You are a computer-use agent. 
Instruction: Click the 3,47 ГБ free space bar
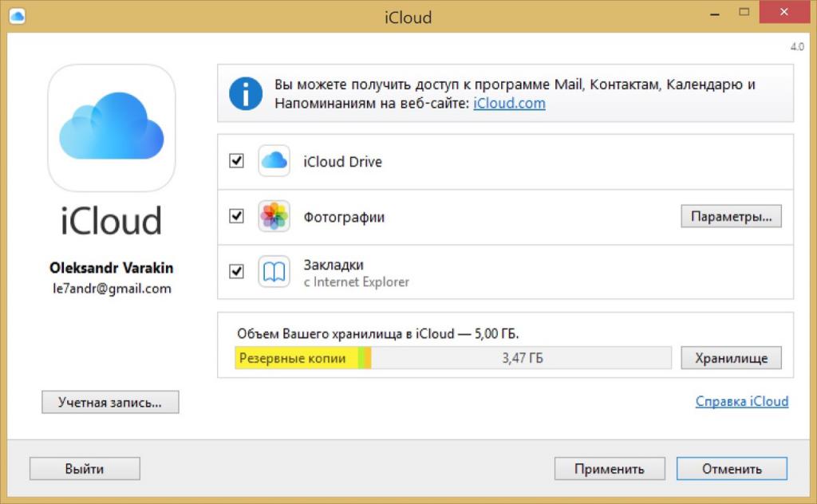point(522,358)
